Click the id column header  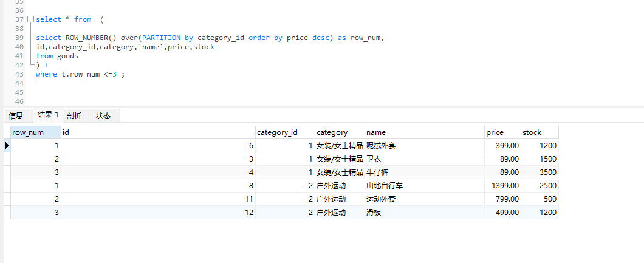[x=158, y=132]
